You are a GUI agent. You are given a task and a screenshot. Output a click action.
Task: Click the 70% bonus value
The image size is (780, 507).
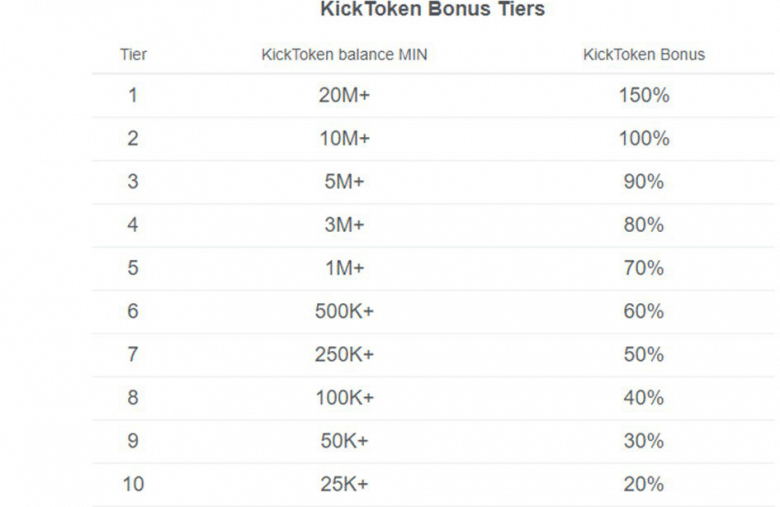tap(644, 268)
